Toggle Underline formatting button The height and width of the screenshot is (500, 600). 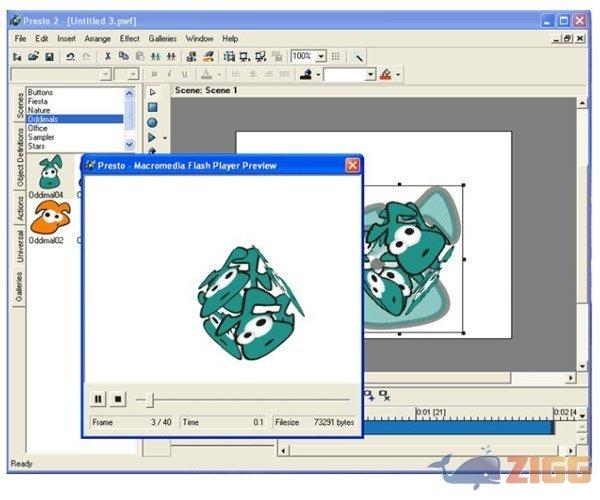tap(185, 74)
